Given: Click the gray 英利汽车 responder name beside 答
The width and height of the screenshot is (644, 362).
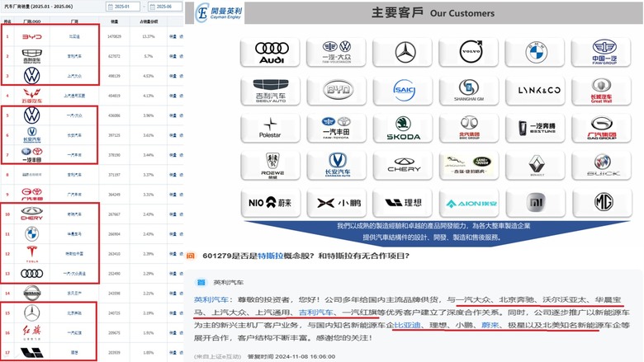Looking at the screenshot, I should (229, 282).
